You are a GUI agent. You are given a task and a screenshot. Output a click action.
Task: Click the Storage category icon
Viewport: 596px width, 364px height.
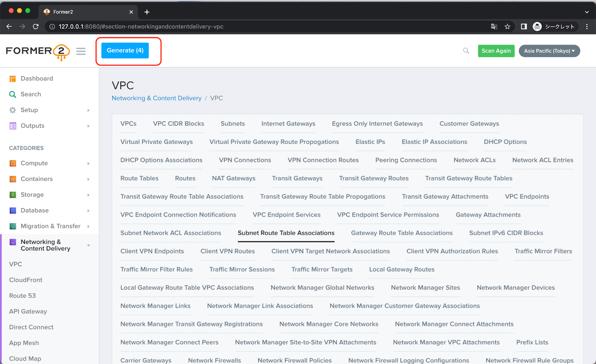tap(12, 194)
